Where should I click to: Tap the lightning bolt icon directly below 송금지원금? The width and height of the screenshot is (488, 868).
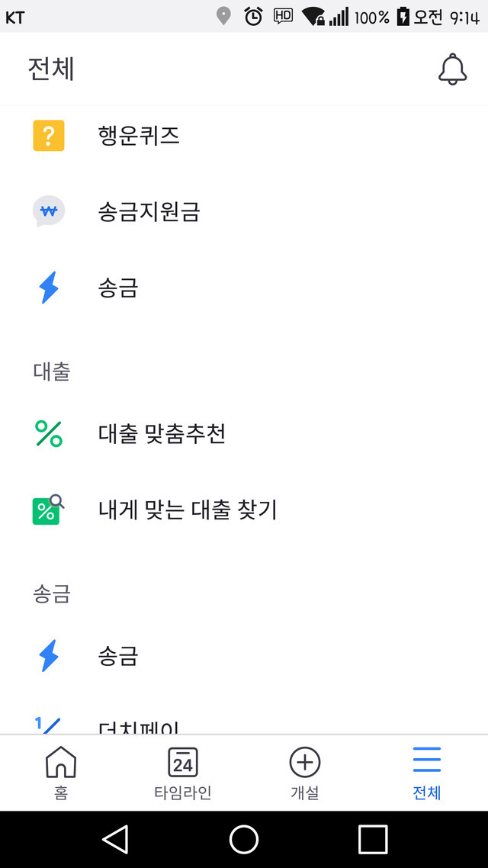(x=49, y=288)
